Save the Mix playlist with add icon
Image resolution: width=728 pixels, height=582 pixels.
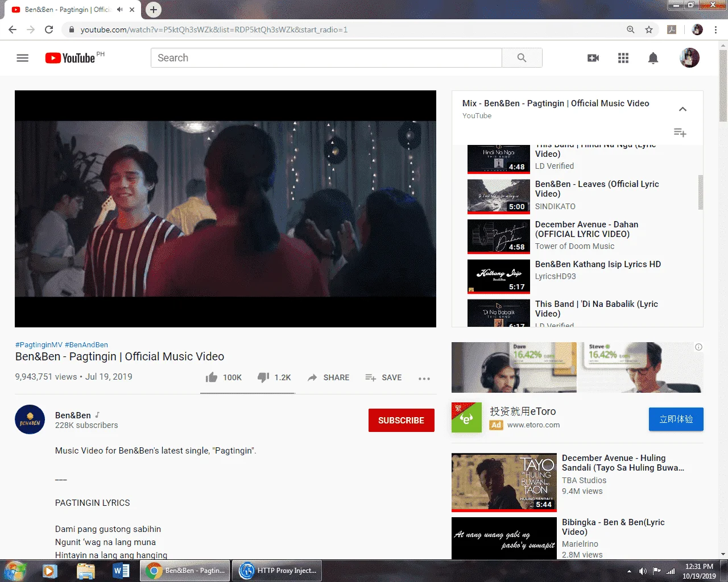click(680, 132)
